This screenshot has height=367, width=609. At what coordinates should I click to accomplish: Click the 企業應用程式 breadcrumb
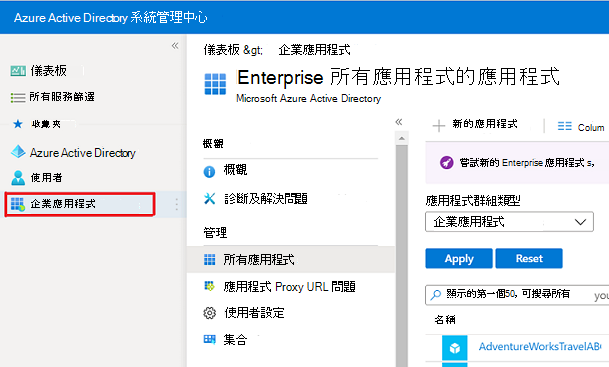[314, 50]
